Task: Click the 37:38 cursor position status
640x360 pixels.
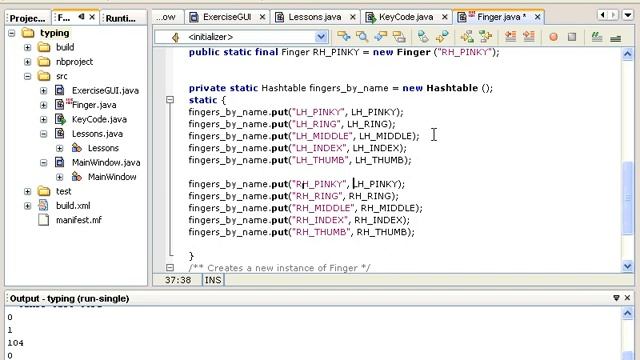Action: tap(178, 280)
